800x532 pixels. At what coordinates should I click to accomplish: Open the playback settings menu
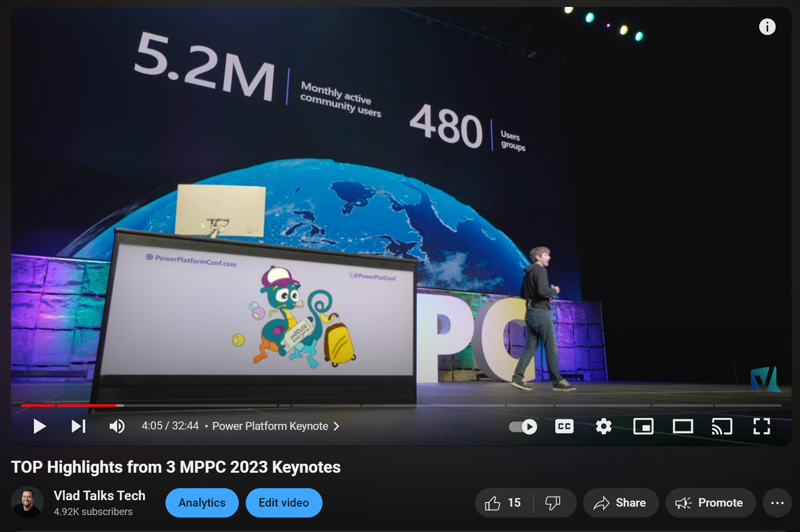(x=604, y=426)
